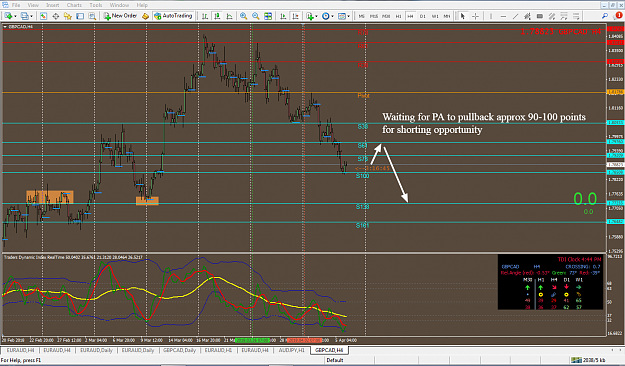Open the Window menu

pos(119,5)
